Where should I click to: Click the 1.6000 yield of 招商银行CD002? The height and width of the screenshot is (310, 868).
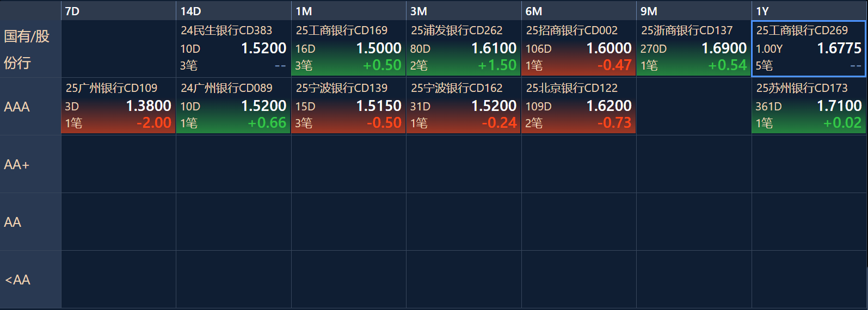point(609,48)
